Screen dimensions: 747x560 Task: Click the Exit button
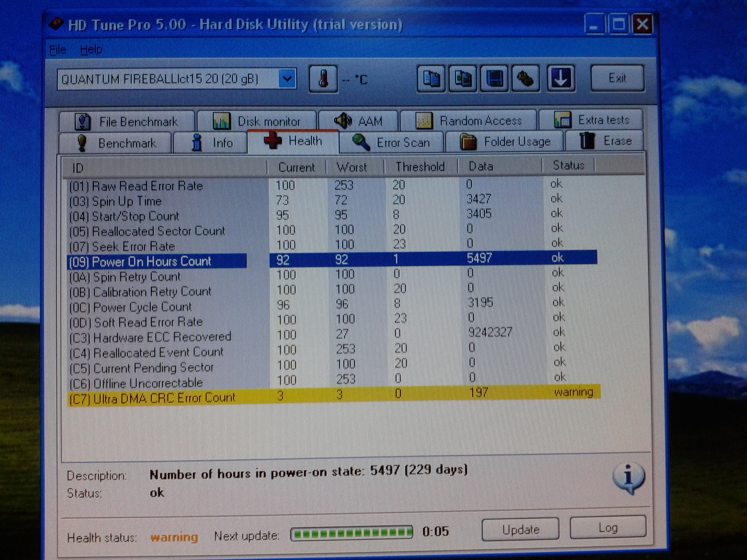tap(618, 78)
